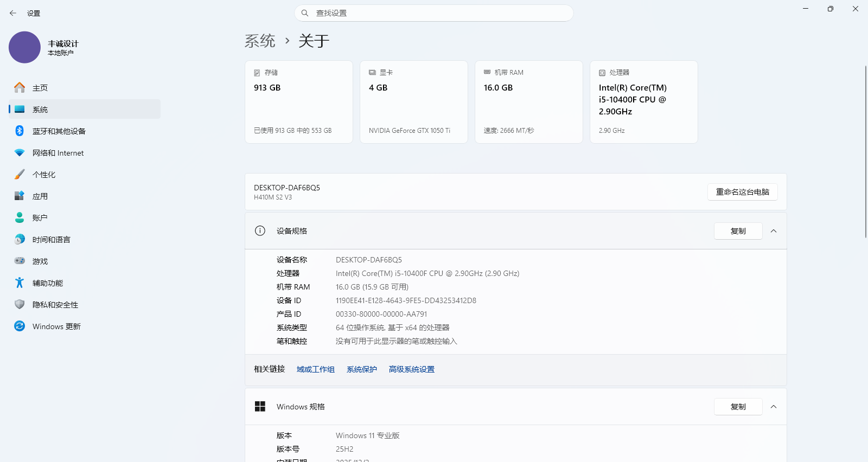Click the Home house icon

pyautogui.click(x=20, y=87)
